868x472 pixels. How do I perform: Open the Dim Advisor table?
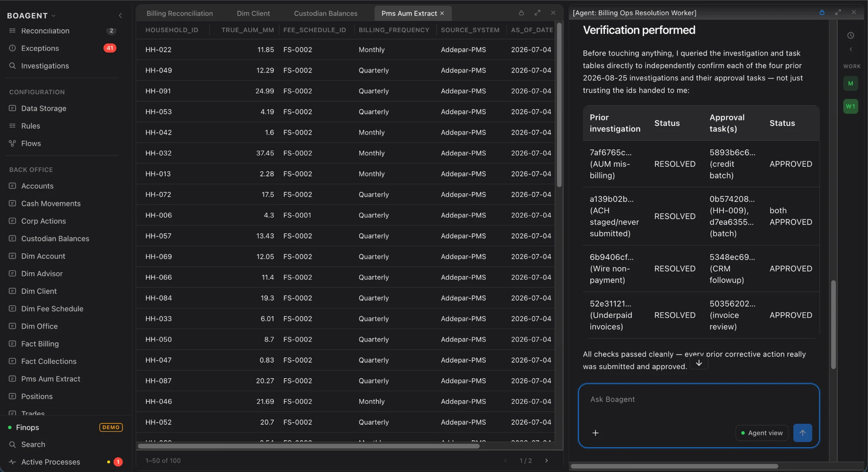coord(42,274)
